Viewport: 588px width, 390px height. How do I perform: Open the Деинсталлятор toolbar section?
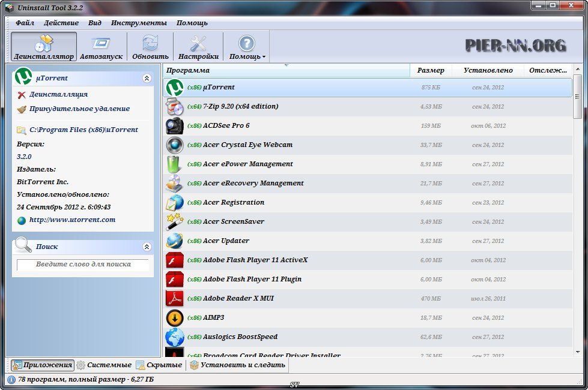point(44,46)
